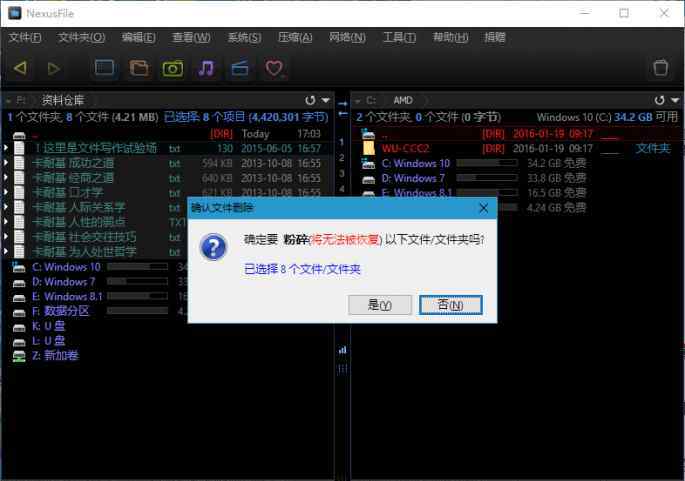This screenshot has height=481, width=685.
Task: Open the 系统(S) menu
Action: (244, 38)
